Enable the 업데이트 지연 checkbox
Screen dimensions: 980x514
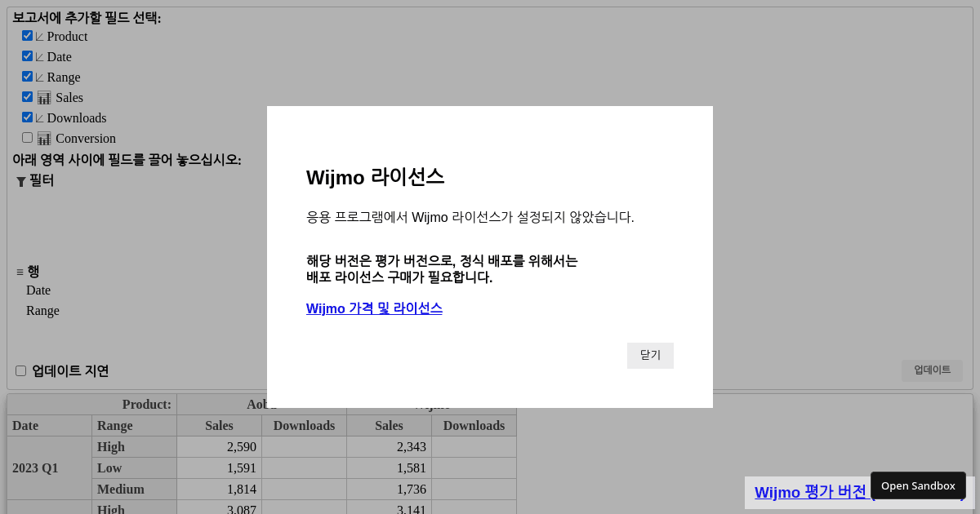(20, 371)
